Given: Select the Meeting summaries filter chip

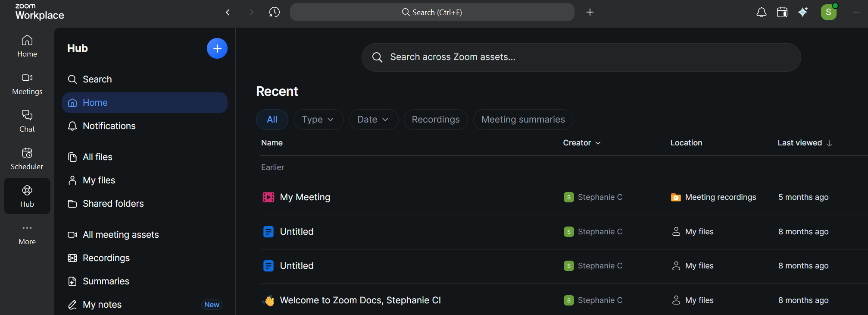Looking at the screenshot, I should pyautogui.click(x=523, y=120).
